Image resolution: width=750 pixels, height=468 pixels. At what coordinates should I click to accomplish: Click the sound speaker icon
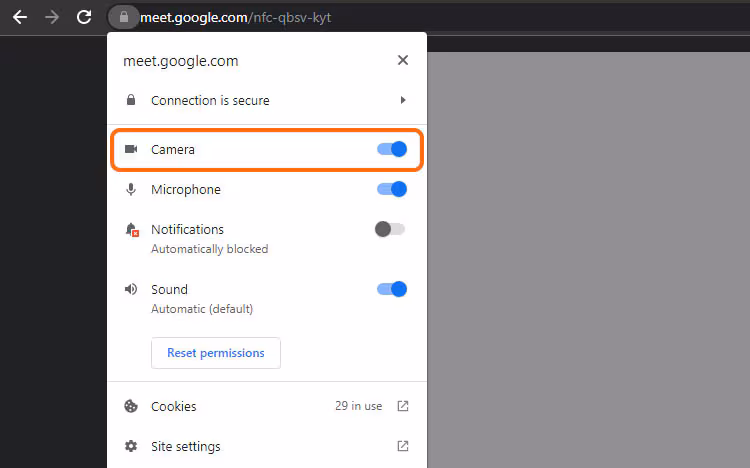coord(131,289)
